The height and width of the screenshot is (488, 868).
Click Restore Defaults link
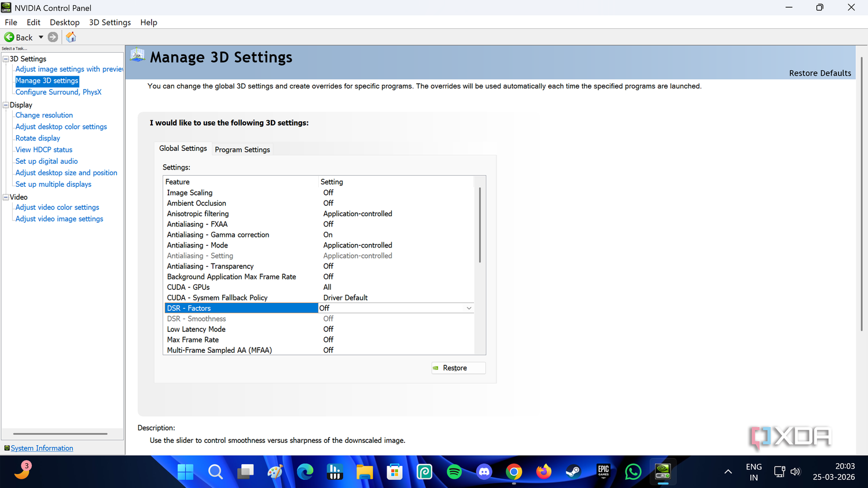[x=820, y=73]
